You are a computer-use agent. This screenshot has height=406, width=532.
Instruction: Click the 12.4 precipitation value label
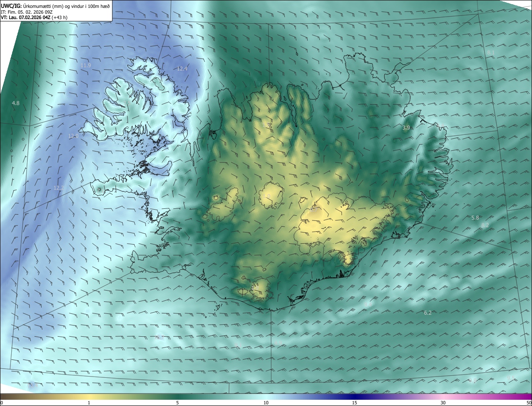182,68
